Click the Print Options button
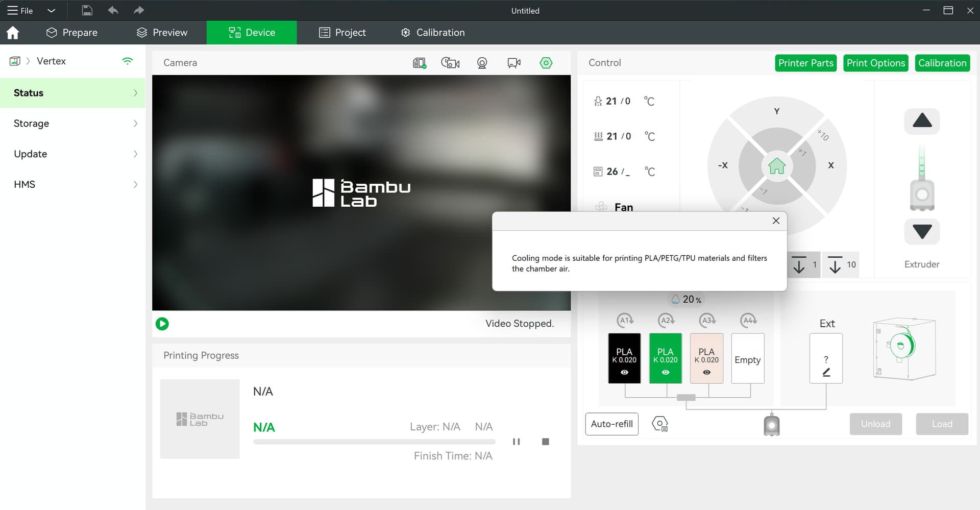This screenshot has height=510, width=980. 875,63
